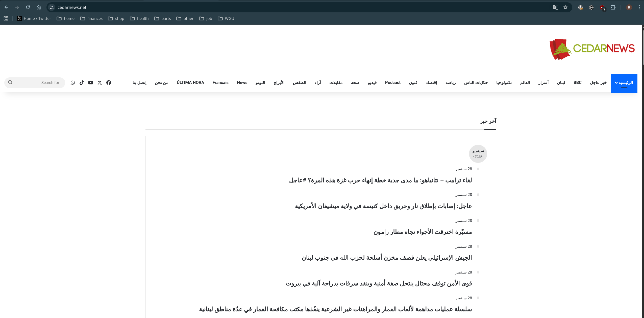Expand the home bookmarks folder
This screenshot has width=644, height=318.
[66, 18]
